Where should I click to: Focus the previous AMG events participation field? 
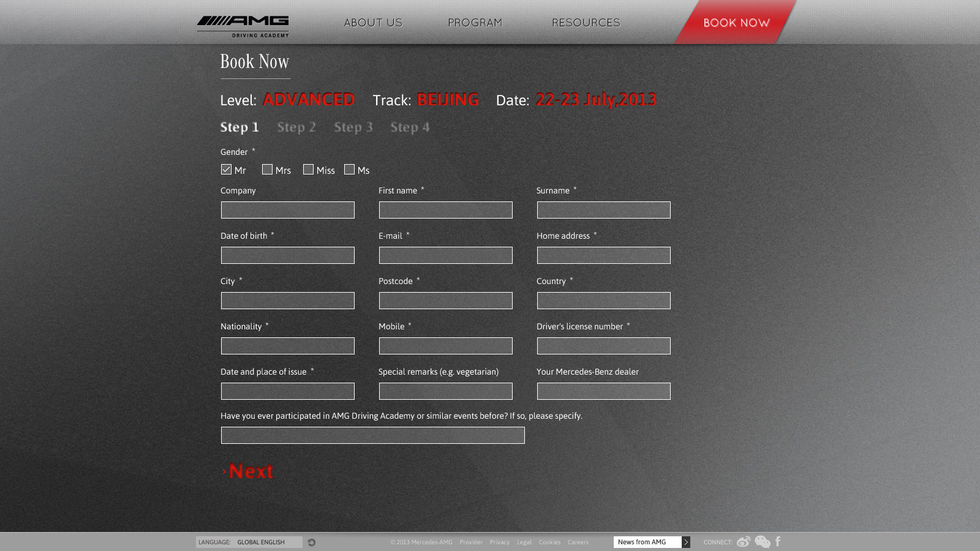click(x=372, y=435)
